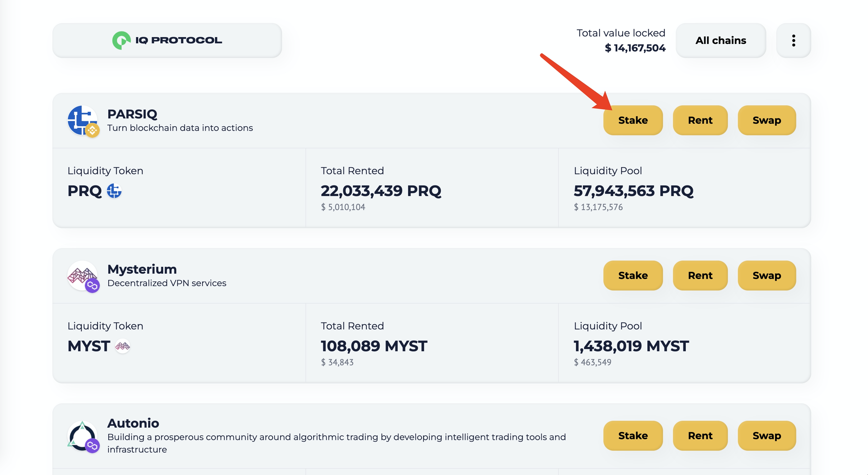Stake in the Mysterium pool

(632, 276)
